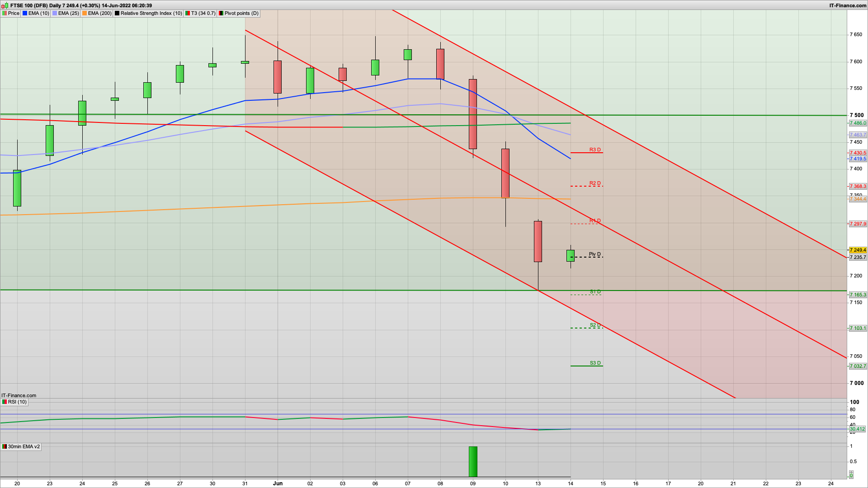Select the EMA (25) indicator label
The height and width of the screenshot is (488, 868).
68,13
